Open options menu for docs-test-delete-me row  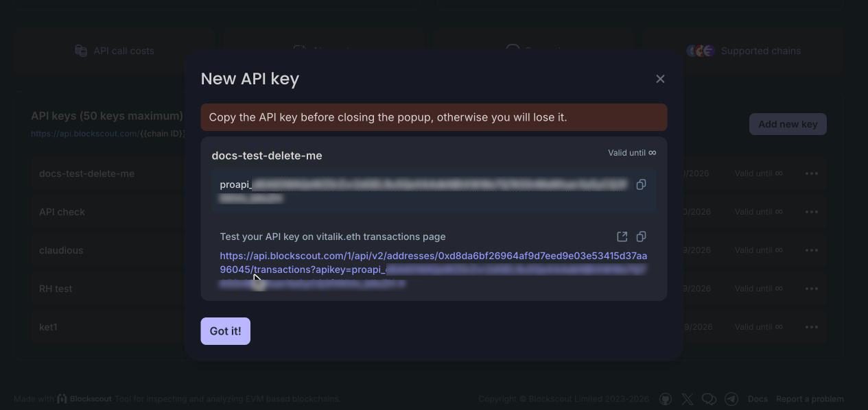[812, 173]
